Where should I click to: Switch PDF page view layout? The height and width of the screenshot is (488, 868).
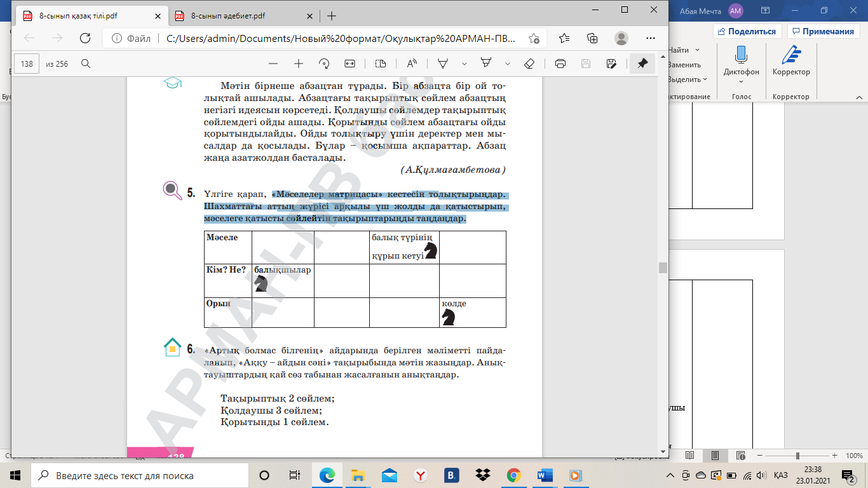tap(381, 64)
